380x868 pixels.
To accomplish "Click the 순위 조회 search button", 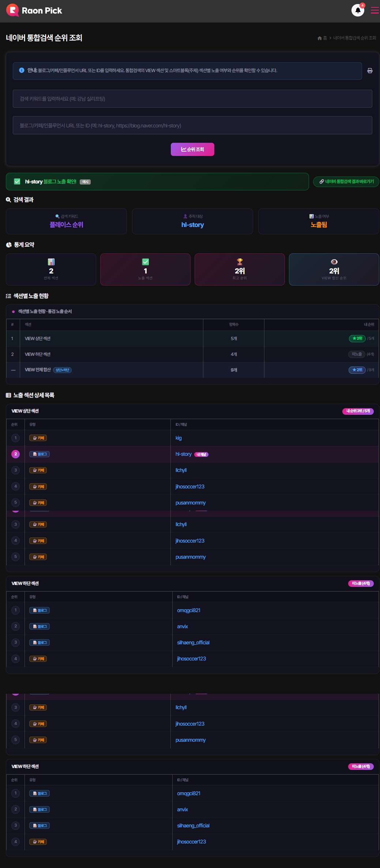I will tap(192, 149).
